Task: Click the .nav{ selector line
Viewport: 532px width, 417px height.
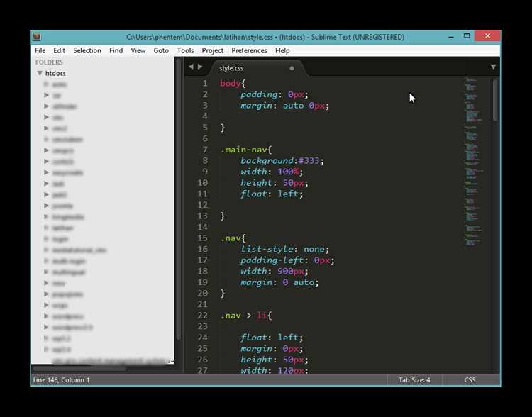Action: pyautogui.click(x=233, y=238)
